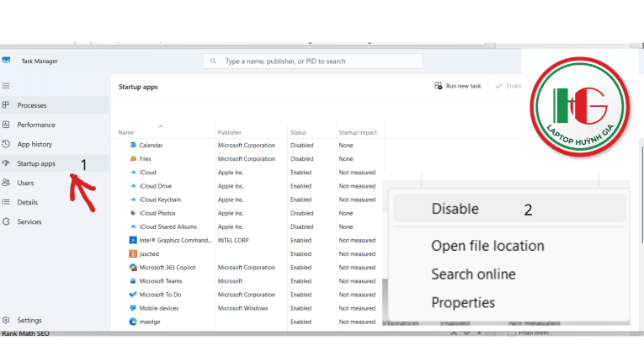Click the Microsoft 365 Copilot icon

pos(133,267)
